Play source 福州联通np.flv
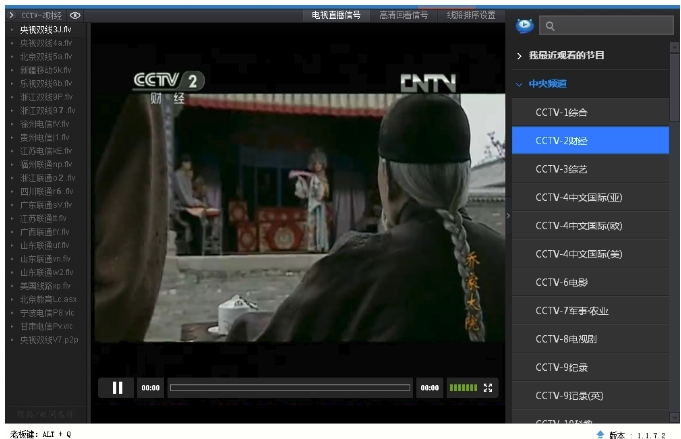 click(x=46, y=164)
